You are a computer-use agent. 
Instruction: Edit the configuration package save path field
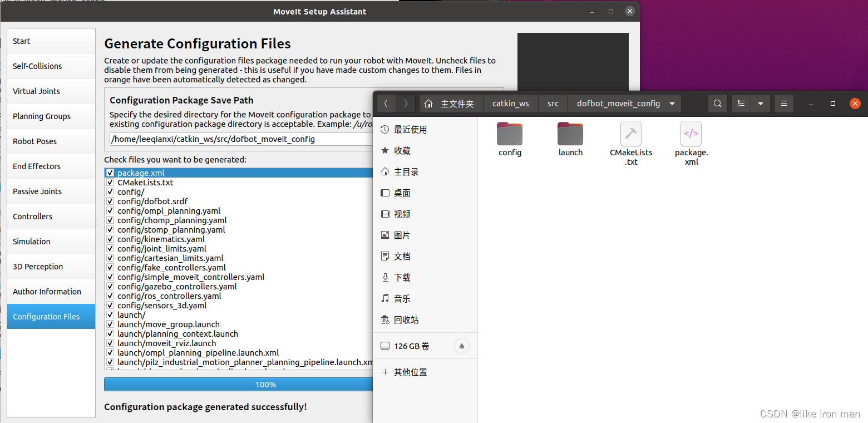[241, 139]
